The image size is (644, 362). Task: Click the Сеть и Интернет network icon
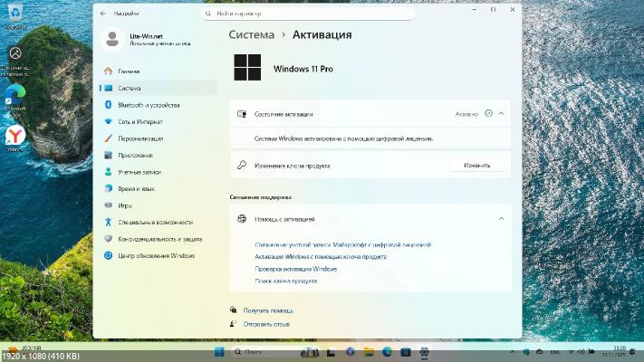(109, 121)
